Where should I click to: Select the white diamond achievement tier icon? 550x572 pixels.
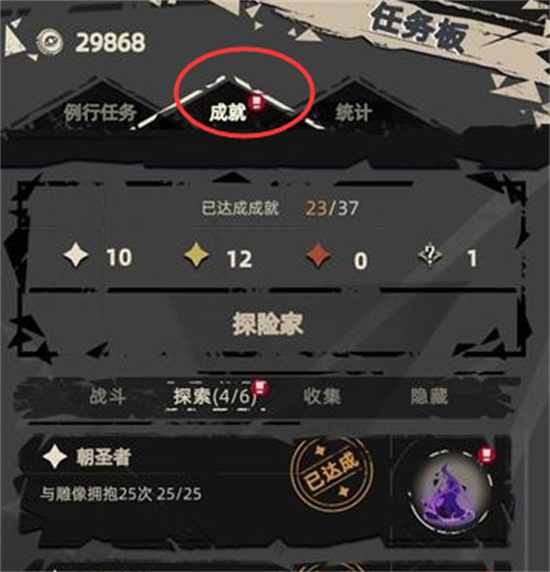[x=76, y=255]
